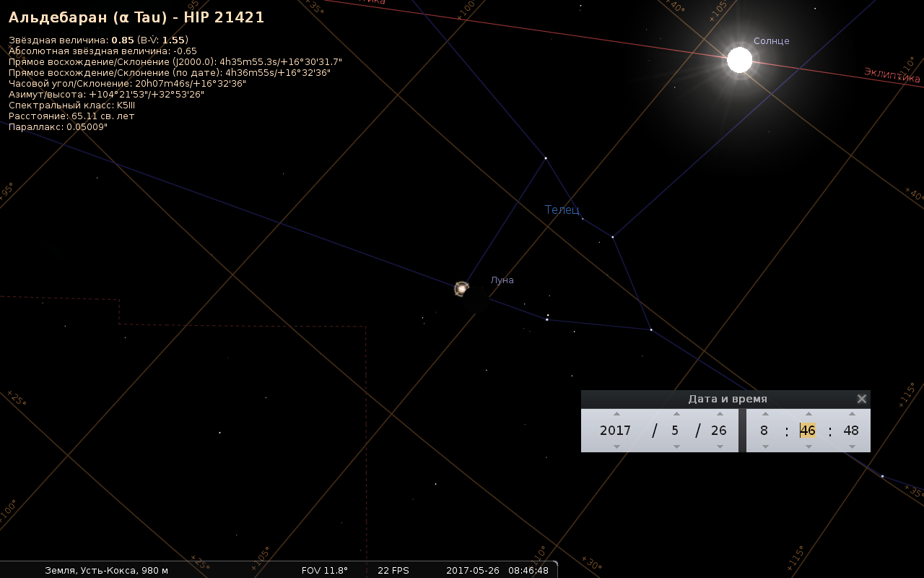Click the day field 26
Viewport: 924px width, 578px height.
719,431
